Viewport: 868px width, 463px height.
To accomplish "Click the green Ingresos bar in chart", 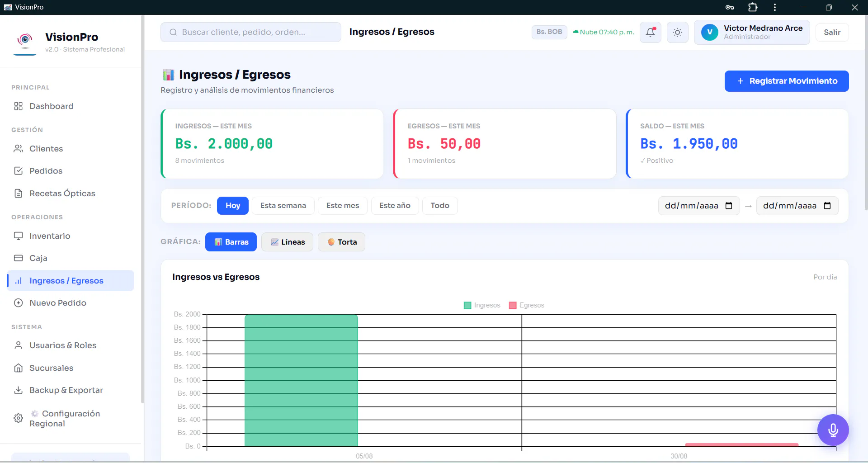I will click(301, 381).
